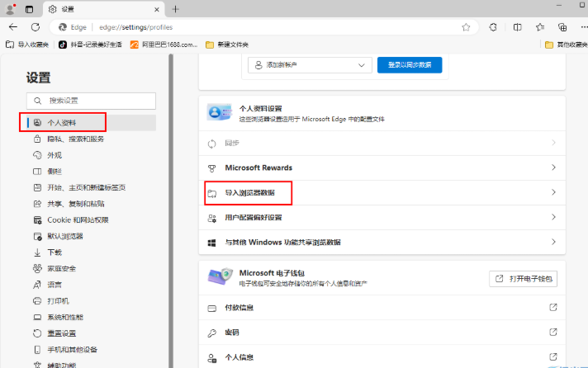The width and height of the screenshot is (588, 368).
Task: Click the Microsoft Rewards trophy icon
Action: click(212, 168)
